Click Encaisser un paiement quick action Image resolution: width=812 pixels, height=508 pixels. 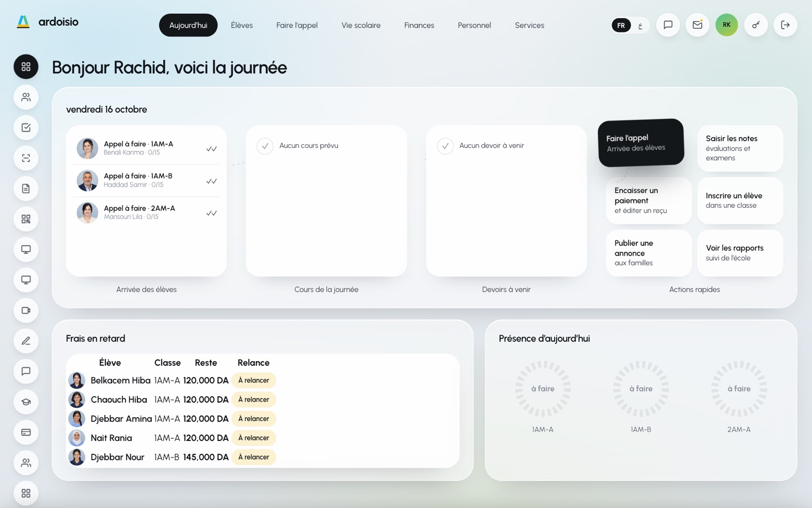click(649, 201)
